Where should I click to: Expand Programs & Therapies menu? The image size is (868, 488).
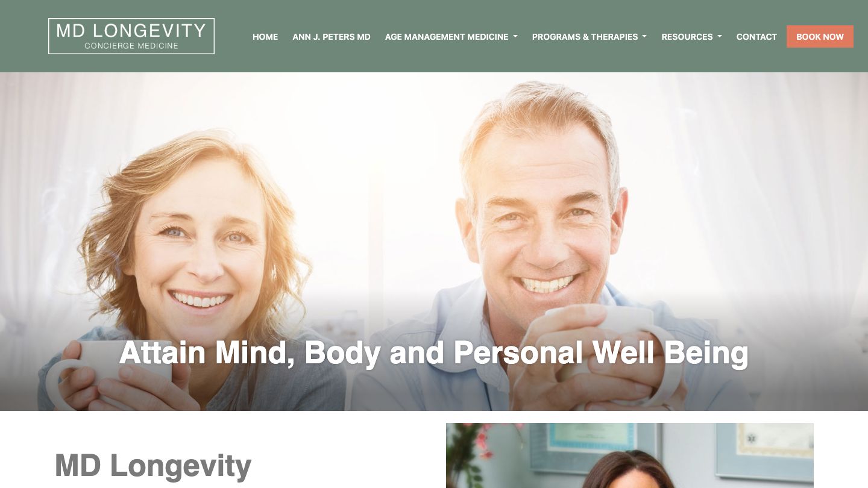pos(590,37)
